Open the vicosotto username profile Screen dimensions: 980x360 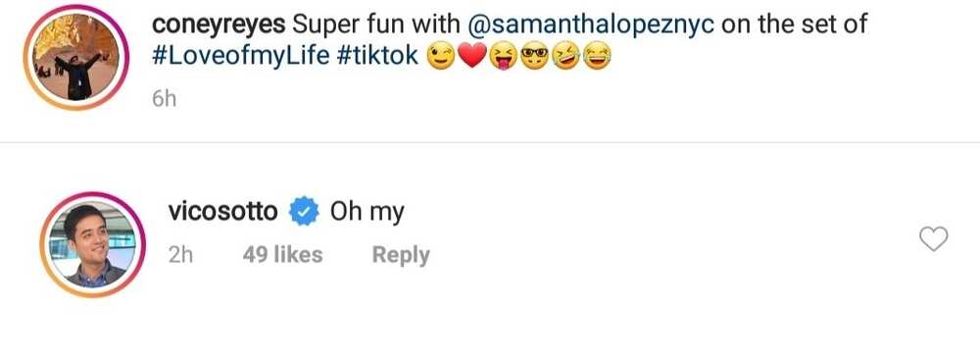pos(223,212)
